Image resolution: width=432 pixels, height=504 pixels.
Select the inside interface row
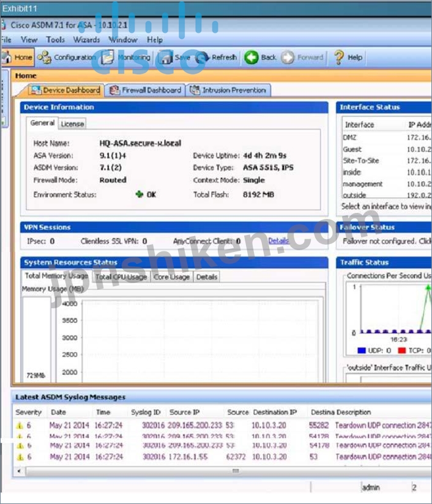click(x=387, y=172)
